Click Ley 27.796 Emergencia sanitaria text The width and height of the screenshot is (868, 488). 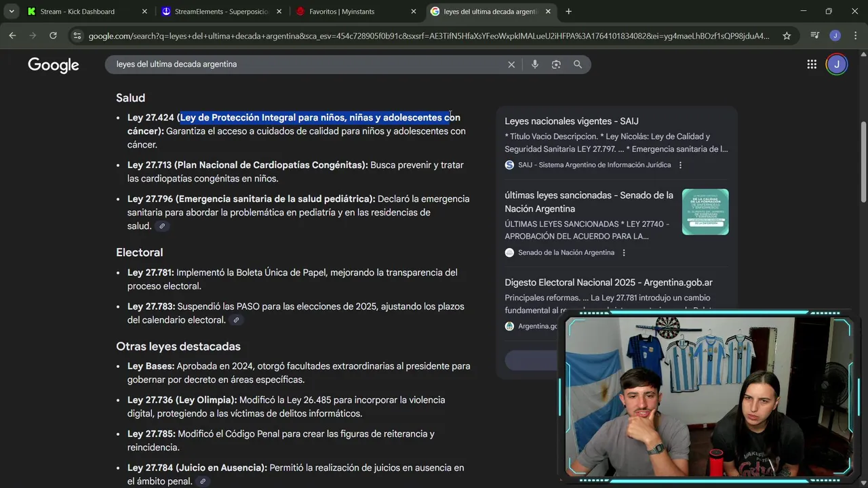(251, 199)
